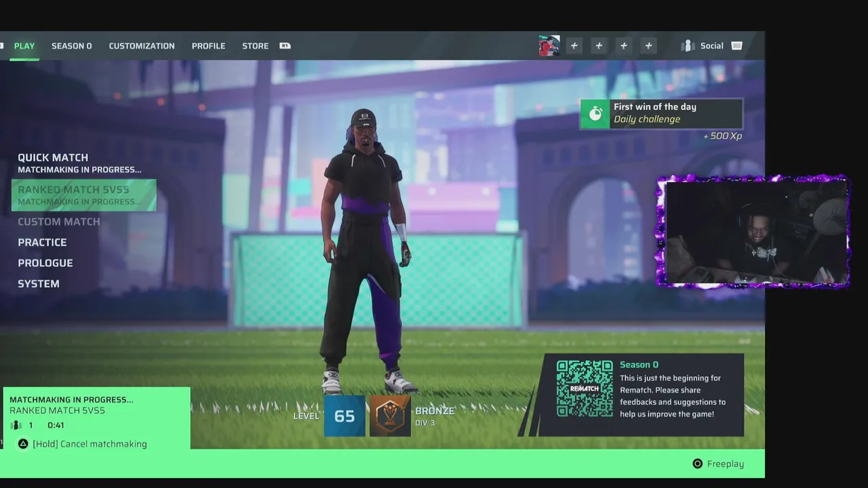Enter Freeplay mode
The width and height of the screenshot is (868, 488).
[x=726, y=464]
